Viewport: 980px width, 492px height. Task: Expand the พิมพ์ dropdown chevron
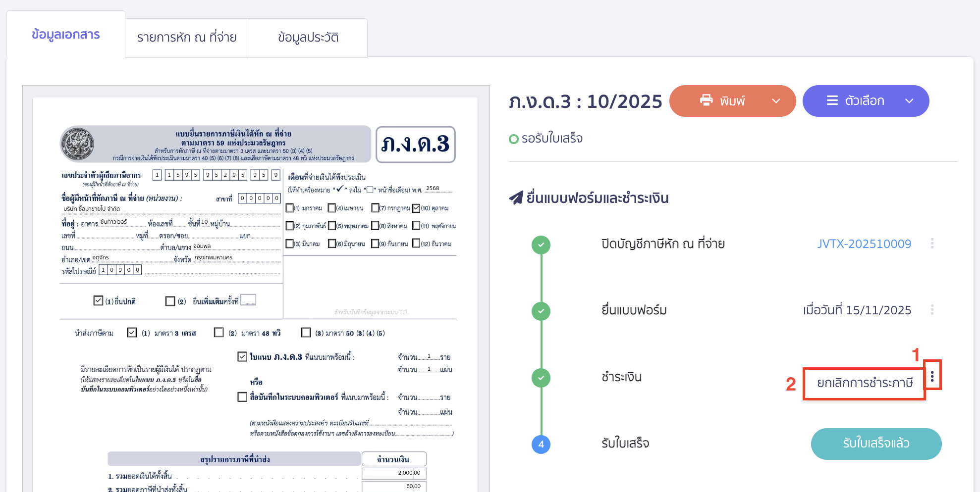click(775, 100)
